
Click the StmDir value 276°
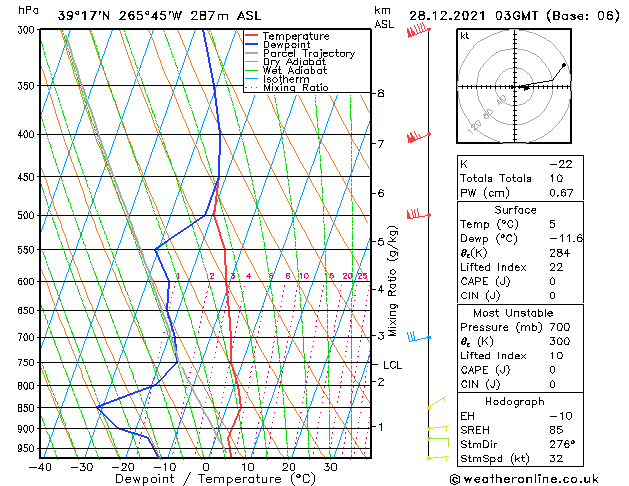(562, 444)
